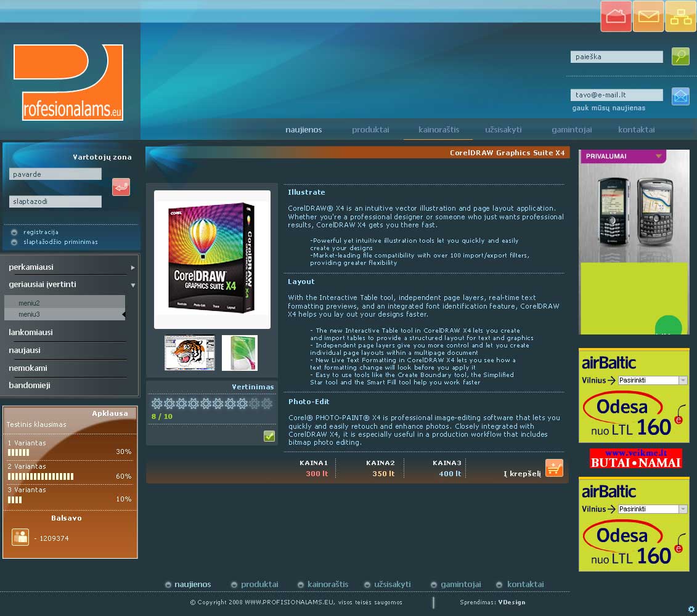Open the tiger screenshot thumbnail
Image resolution: width=697 pixels, height=616 pixels.
190,353
